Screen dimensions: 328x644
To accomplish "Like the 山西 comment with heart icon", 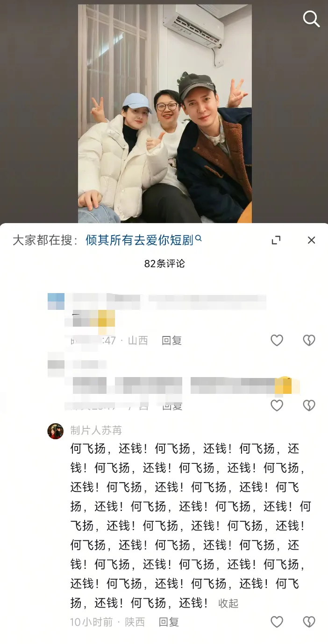I will pos(277,341).
